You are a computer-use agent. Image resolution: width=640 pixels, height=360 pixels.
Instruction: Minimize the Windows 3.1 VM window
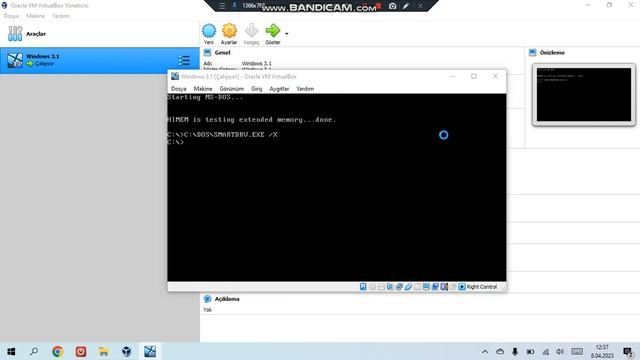(x=452, y=76)
